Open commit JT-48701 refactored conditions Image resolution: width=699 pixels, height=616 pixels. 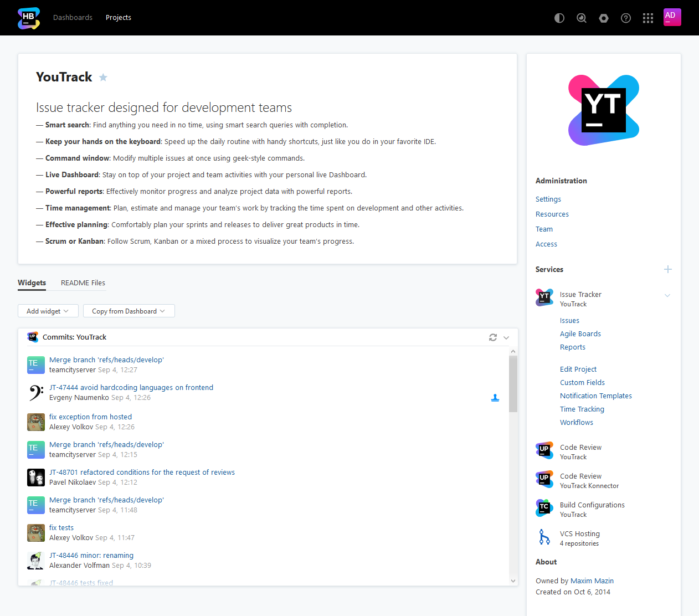click(142, 473)
